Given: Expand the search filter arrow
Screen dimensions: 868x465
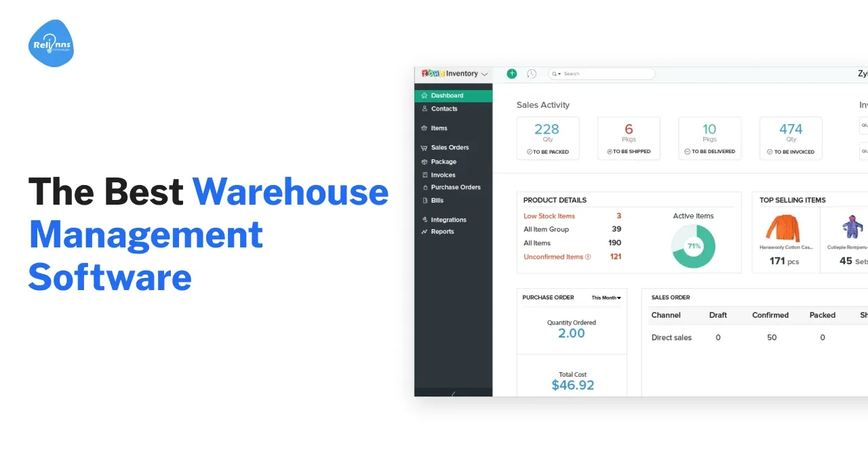Looking at the screenshot, I should coord(559,73).
